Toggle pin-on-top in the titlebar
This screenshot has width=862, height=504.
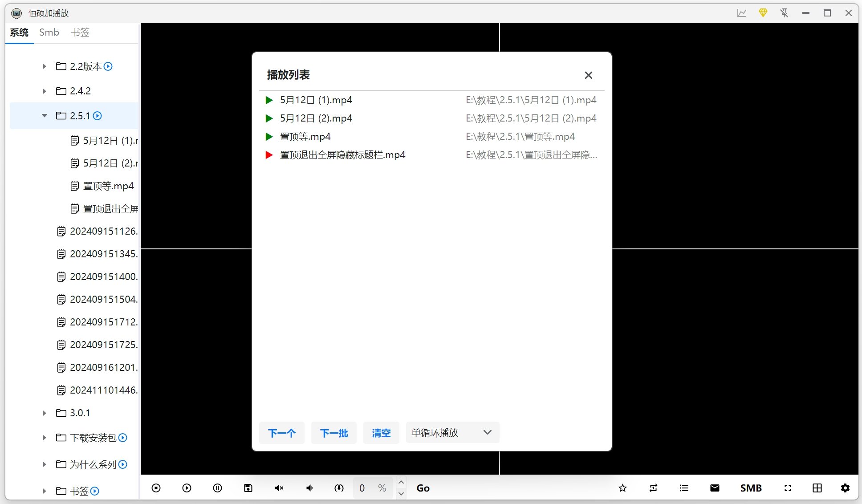point(785,13)
